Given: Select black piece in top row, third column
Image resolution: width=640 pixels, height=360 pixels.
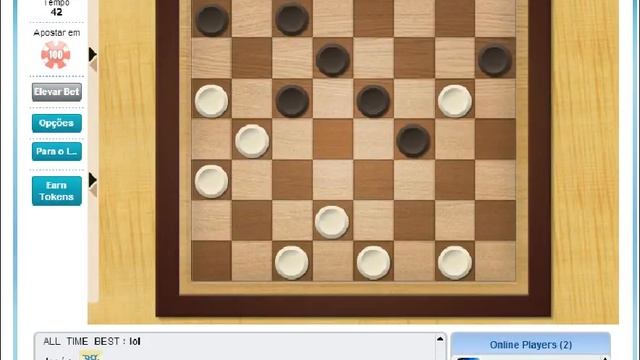Looking at the screenshot, I should point(292,19).
